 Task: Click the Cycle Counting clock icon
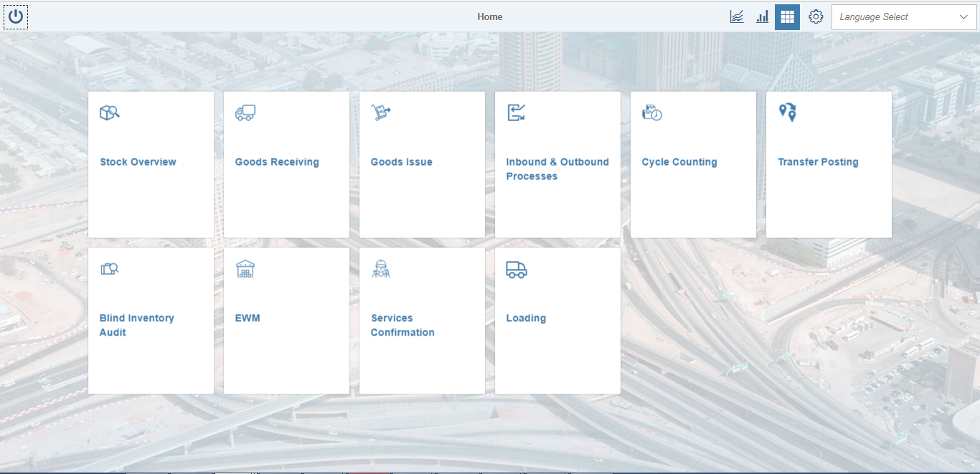[651, 112]
